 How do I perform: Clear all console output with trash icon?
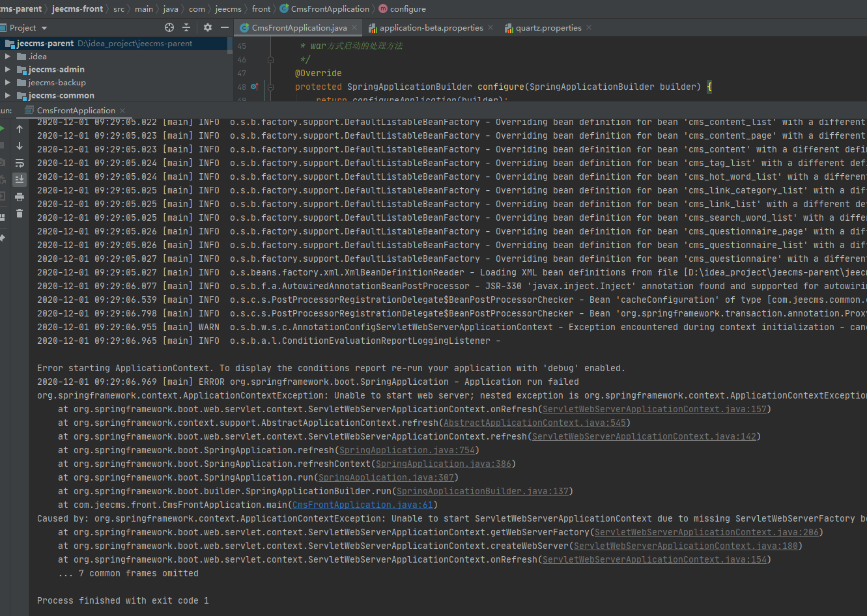pos(20,213)
